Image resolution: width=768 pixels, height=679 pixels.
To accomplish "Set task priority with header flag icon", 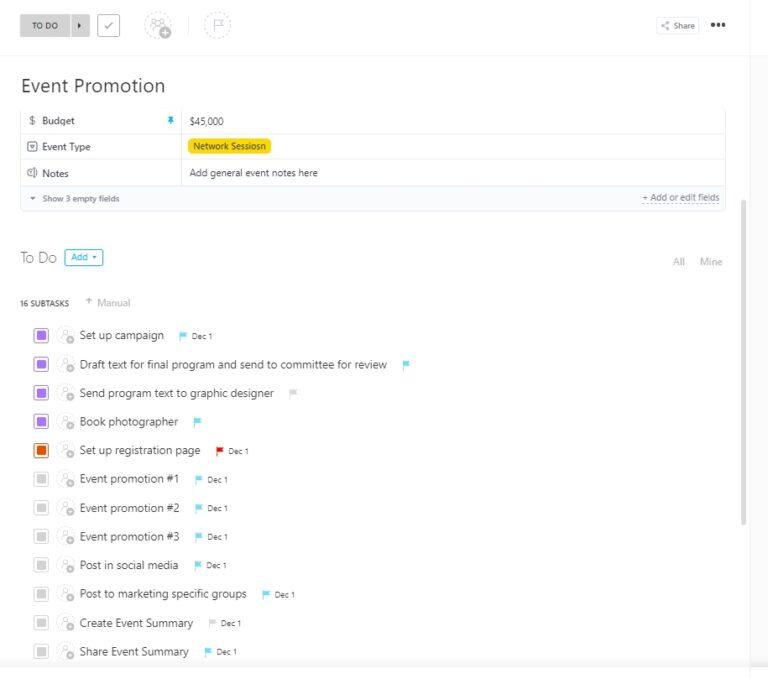I will pyautogui.click(x=217, y=26).
